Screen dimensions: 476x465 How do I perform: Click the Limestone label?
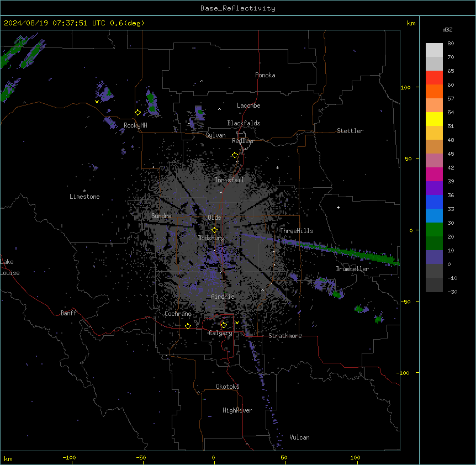[84, 197]
